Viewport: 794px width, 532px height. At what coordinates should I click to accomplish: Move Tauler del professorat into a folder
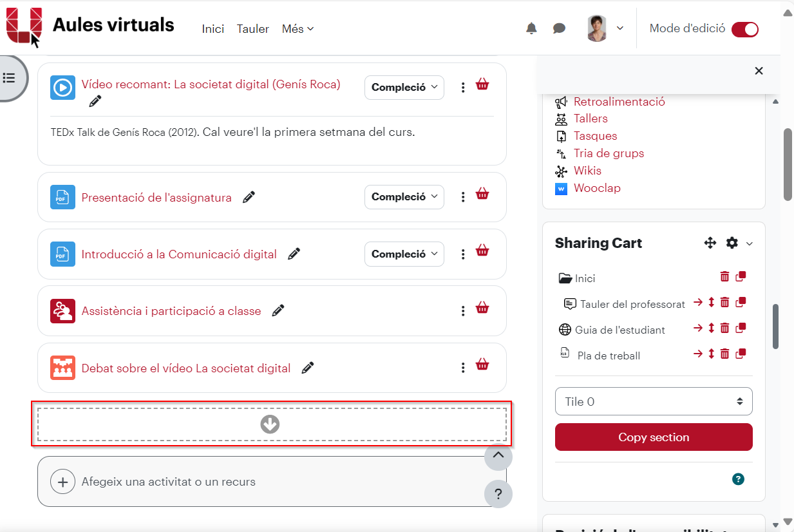pos(698,301)
